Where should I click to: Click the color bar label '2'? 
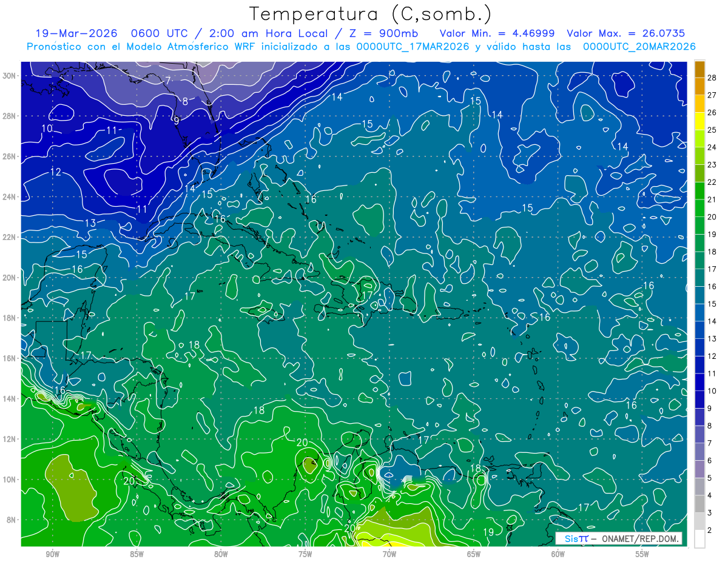[x=710, y=531]
